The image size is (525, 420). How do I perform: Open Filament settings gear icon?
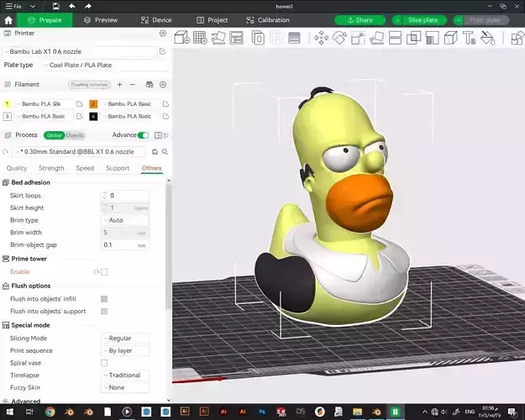point(163,84)
